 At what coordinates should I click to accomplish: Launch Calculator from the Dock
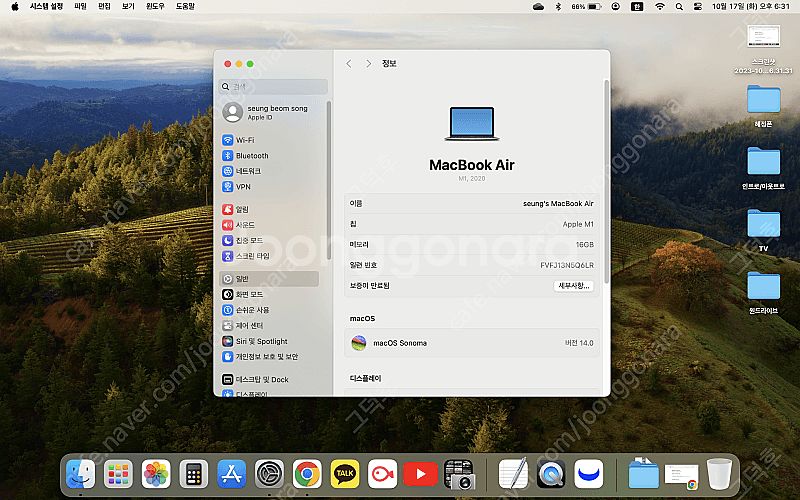(193, 474)
